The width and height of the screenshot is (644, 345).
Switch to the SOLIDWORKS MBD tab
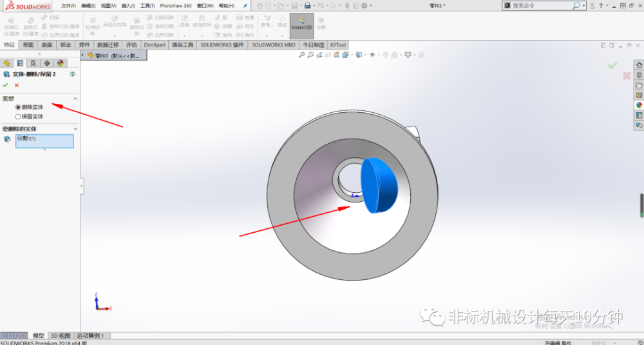pos(274,45)
